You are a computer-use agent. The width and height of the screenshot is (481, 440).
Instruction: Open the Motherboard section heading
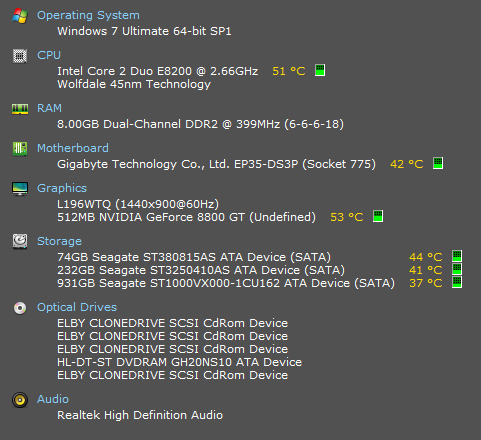73,148
